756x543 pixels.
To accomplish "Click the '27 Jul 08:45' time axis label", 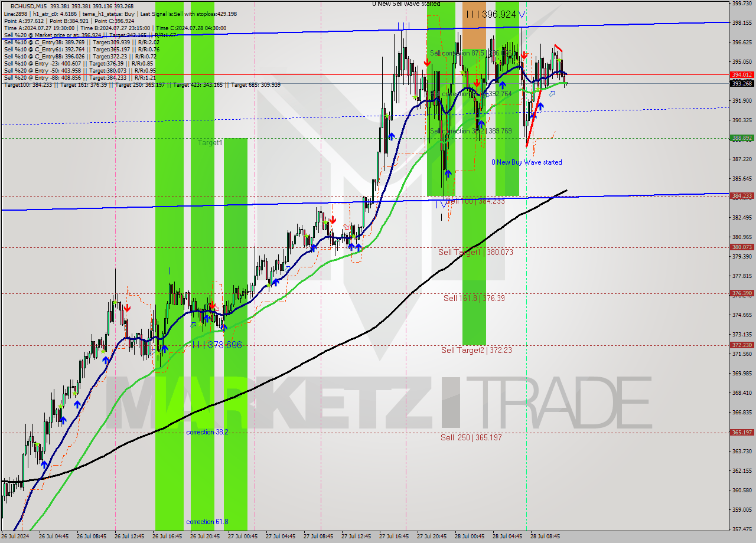I will point(319,537).
